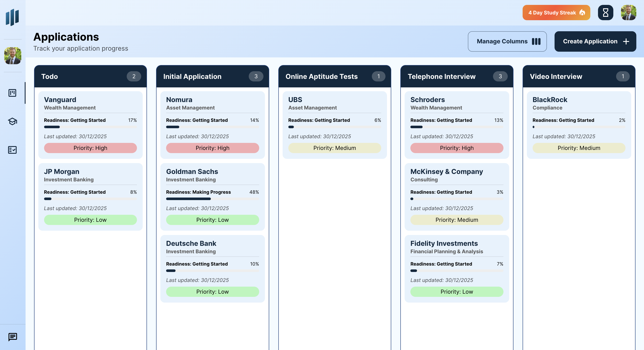This screenshot has height=350, width=644.
Task: Open the Kanban board view in the sidebar
Action: [12, 93]
